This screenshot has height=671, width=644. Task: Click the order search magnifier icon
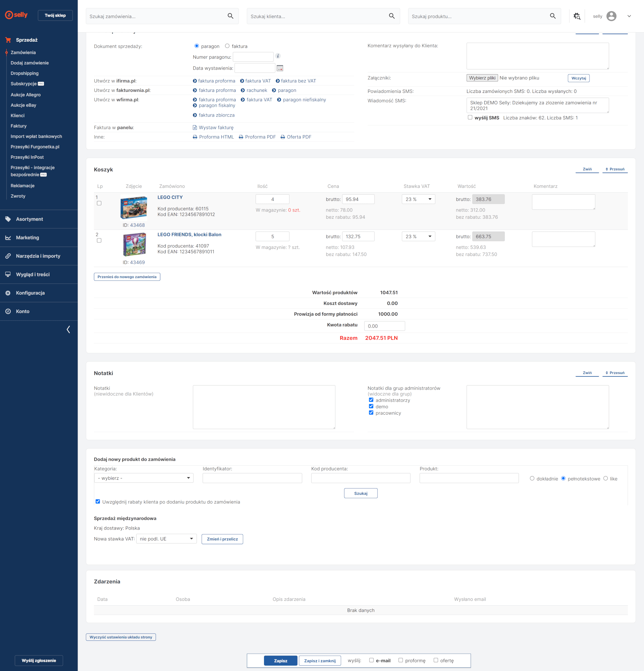tap(230, 16)
